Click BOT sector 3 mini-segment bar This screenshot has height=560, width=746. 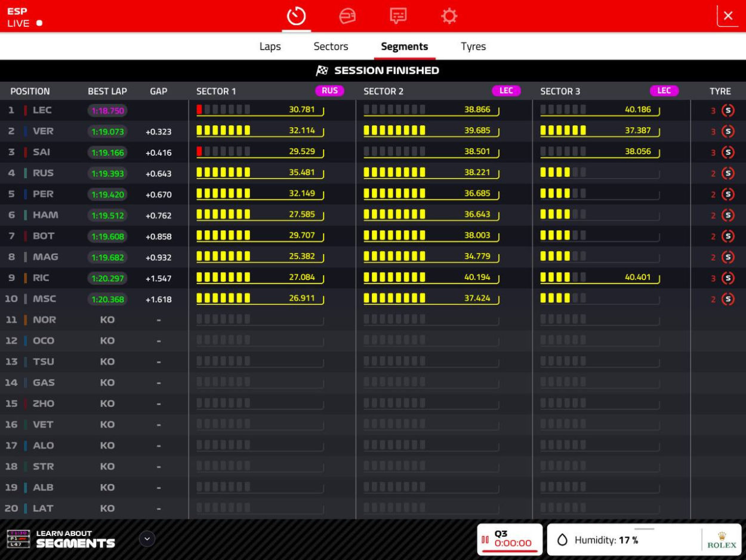(x=563, y=235)
